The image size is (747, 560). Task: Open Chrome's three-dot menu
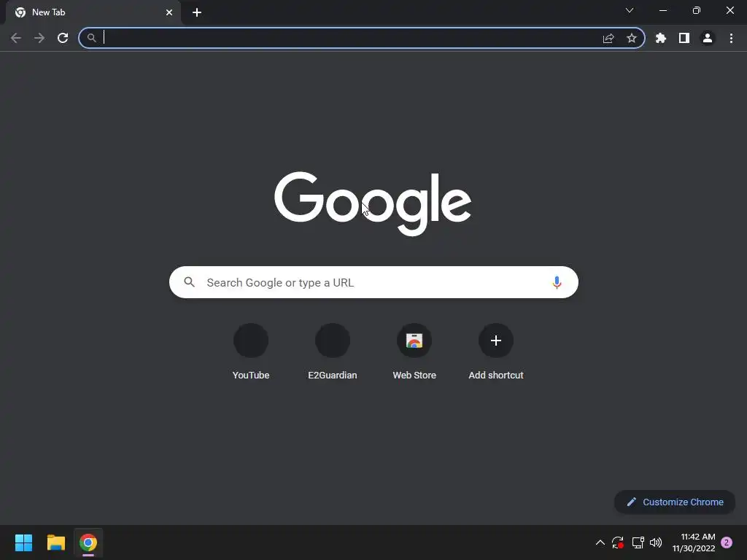point(731,38)
